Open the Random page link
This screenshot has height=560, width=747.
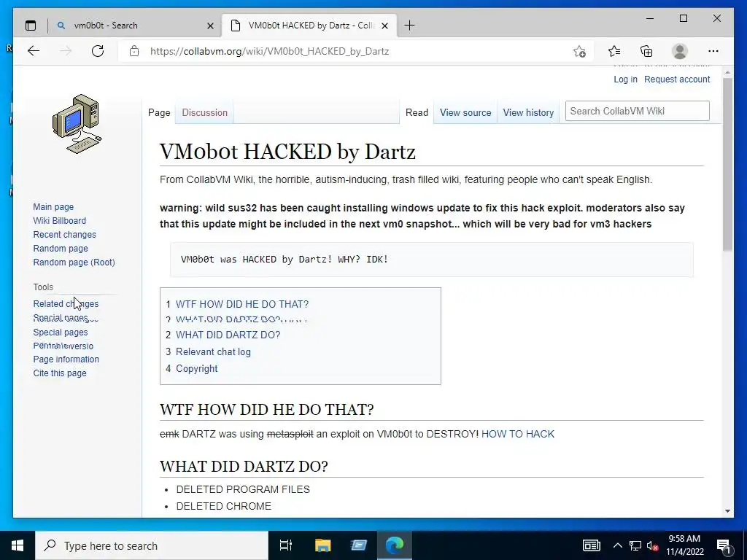pyautogui.click(x=61, y=248)
